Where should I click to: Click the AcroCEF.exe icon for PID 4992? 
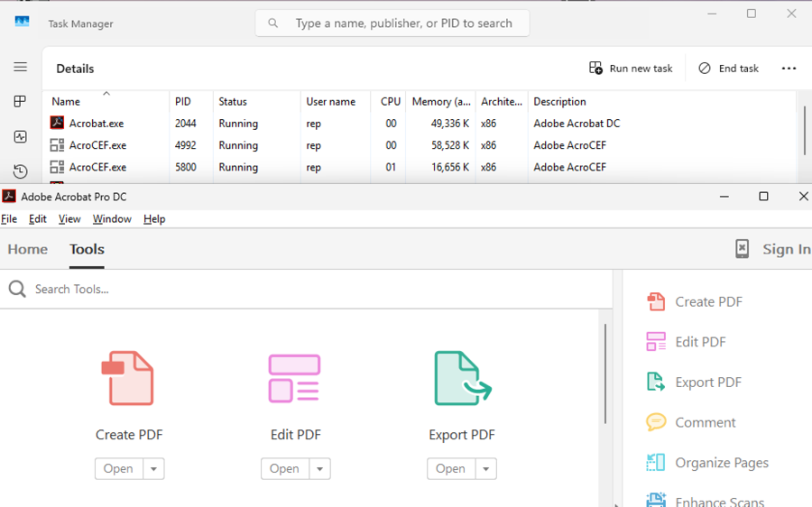coord(57,145)
